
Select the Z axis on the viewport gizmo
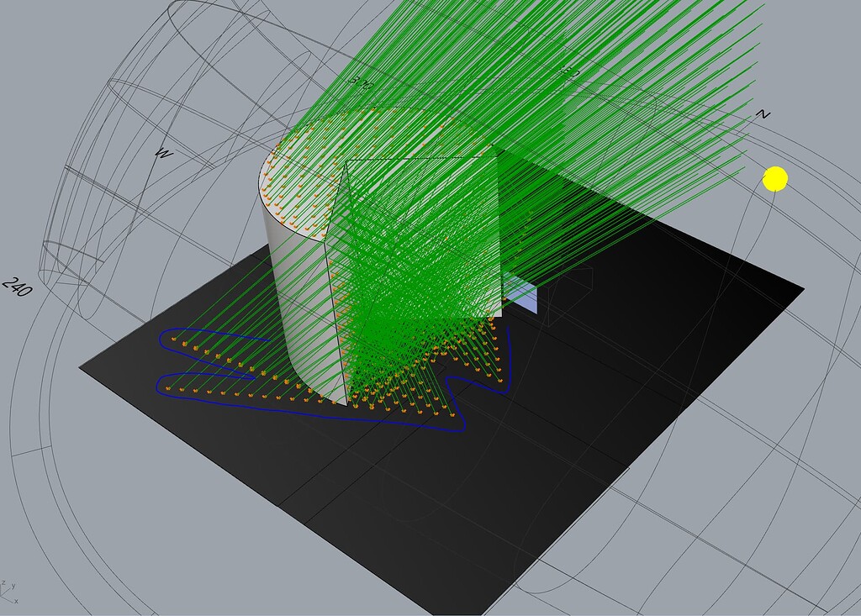tap(4, 583)
